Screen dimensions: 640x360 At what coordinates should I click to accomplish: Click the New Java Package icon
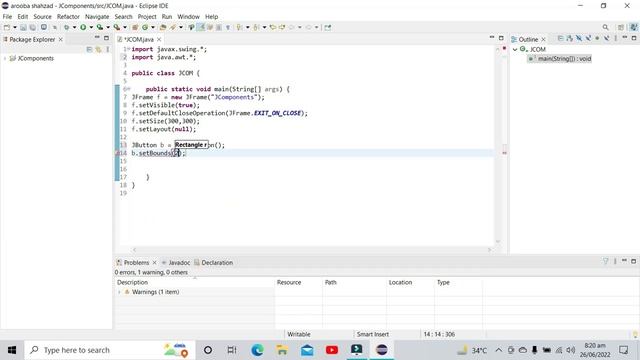point(135,27)
